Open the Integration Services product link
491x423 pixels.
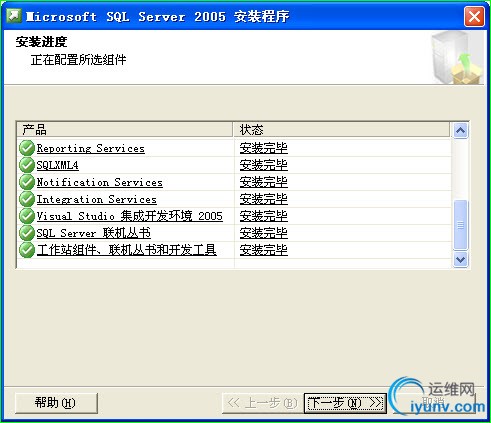coord(97,199)
